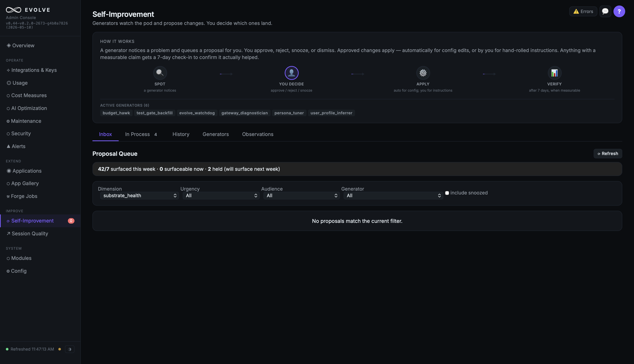Click the Evolve infinity logo

pyautogui.click(x=14, y=10)
